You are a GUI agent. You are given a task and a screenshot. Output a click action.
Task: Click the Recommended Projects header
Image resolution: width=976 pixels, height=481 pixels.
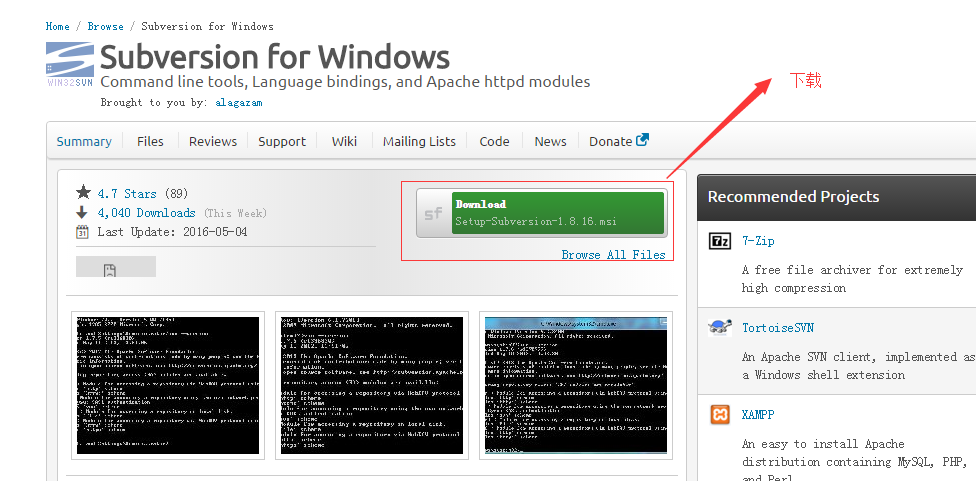(x=794, y=197)
